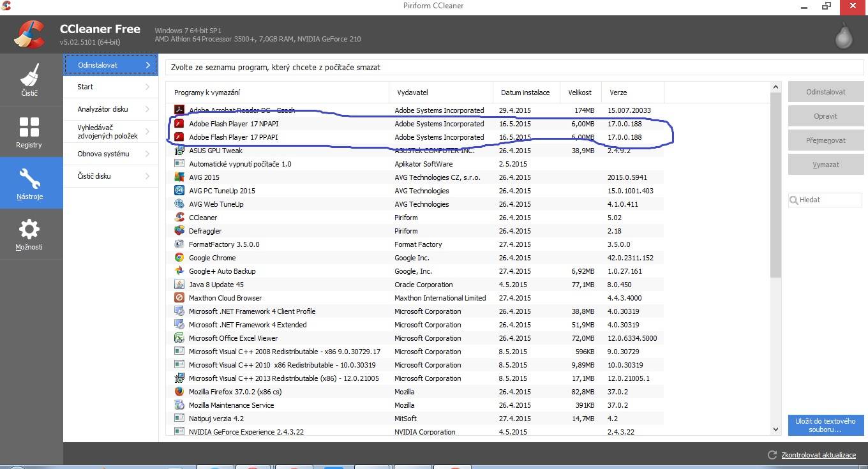Select Microsoft .NET Framework 4 Extended
Image resolution: width=868 pixels, height=469 pixels.
415,325
